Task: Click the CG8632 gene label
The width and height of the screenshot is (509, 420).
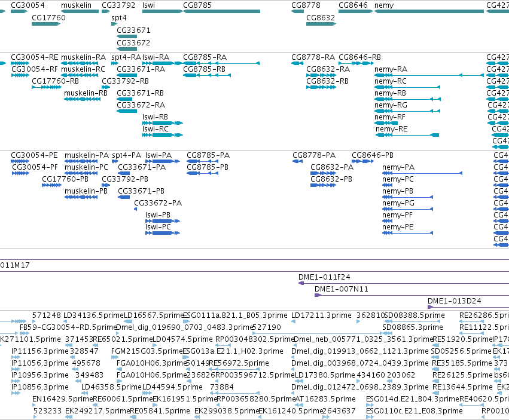Action: (321, 17)
